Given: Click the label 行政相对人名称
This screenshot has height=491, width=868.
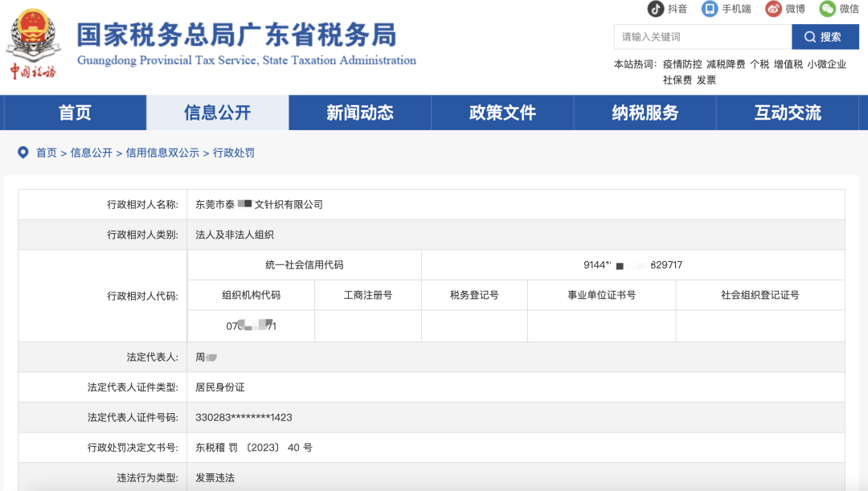Looking at the screenshot, I should 143,205.
